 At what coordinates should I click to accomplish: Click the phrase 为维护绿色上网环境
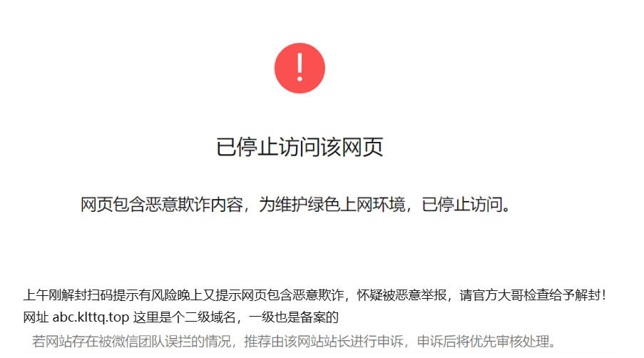coord(332,205)
